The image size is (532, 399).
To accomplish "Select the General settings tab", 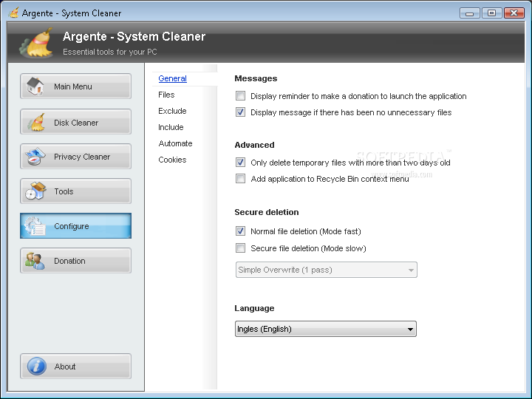I will coord(172,78).
